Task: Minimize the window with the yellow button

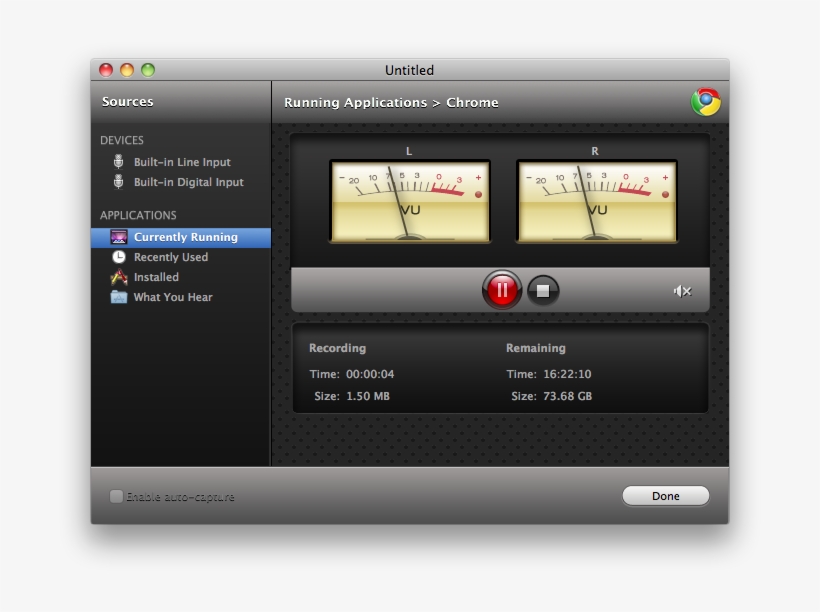Action: [x=127, y=70]
